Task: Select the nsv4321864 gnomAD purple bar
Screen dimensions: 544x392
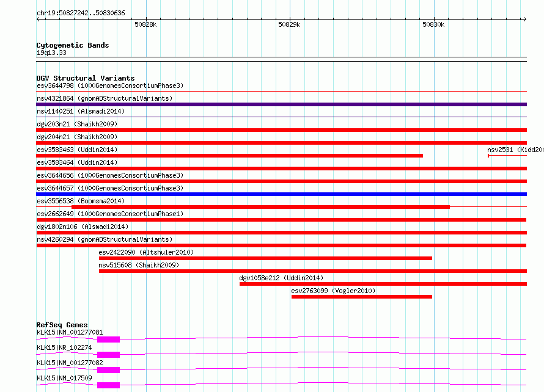Action: (281, 104)
